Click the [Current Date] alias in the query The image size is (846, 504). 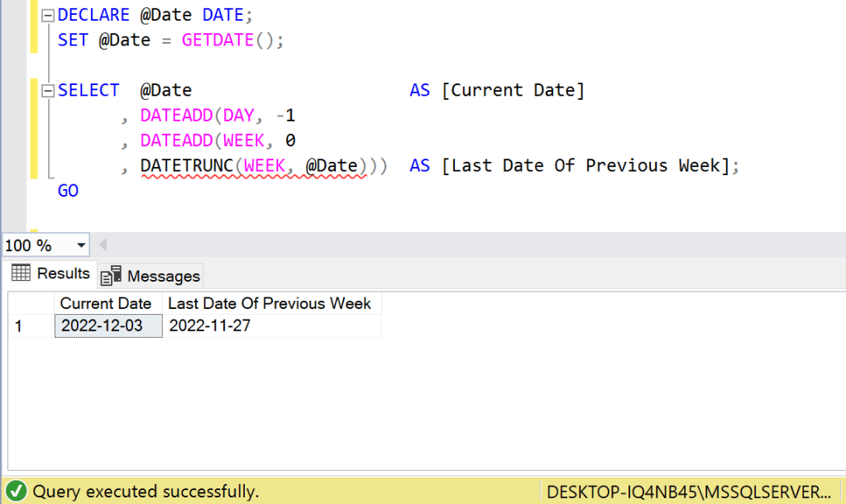click(513, 90)
